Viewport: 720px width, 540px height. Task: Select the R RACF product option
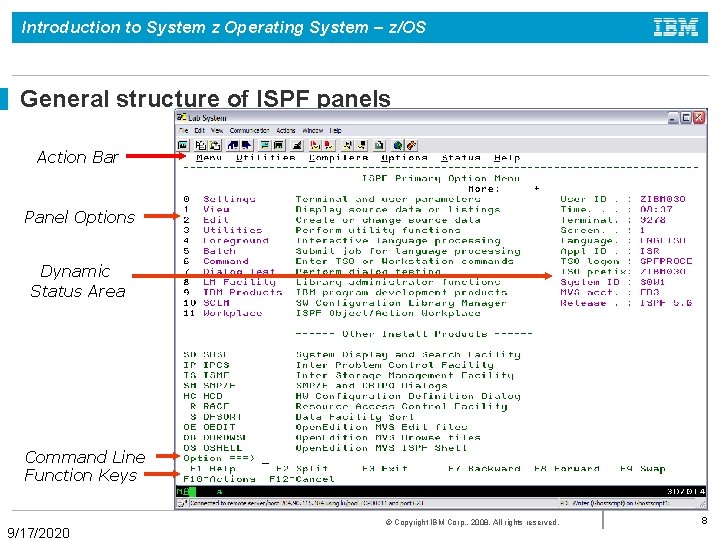coord(209,406)
